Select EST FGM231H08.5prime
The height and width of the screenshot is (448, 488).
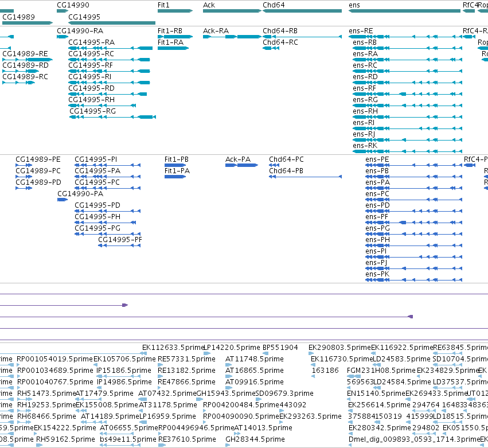pos(381,371)
